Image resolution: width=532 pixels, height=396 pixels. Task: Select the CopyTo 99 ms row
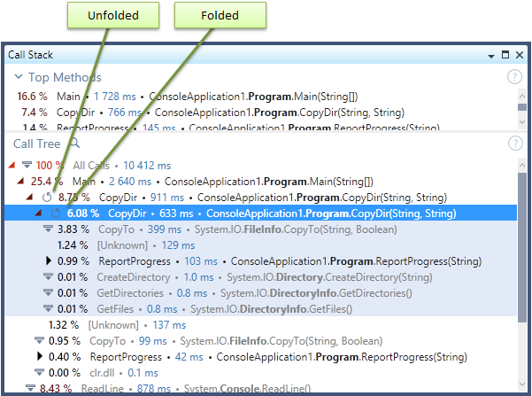pyautogui.click(x=260, y=341)
